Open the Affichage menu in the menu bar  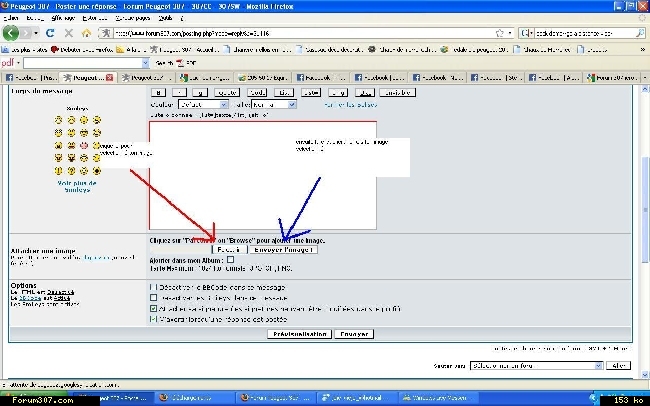[63, 18]
